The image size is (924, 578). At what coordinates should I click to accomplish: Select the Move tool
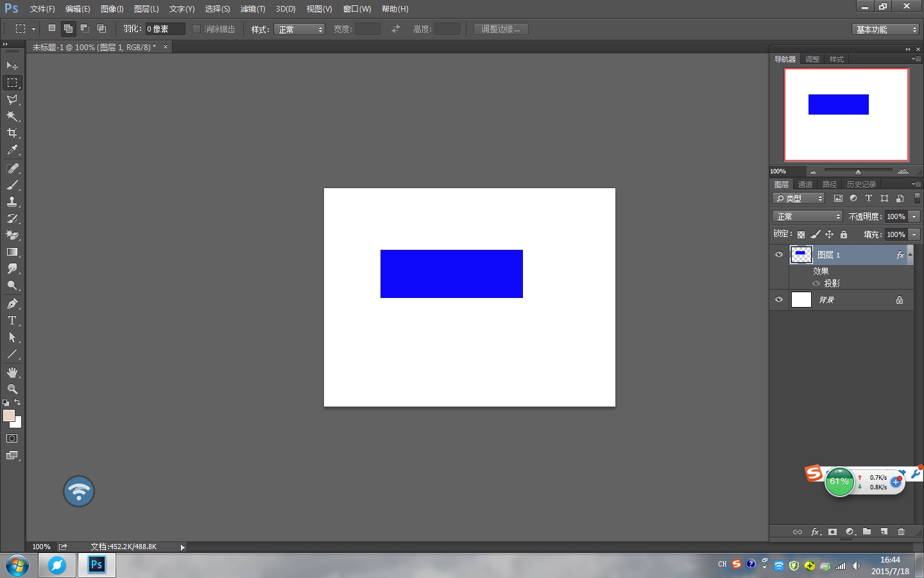[x=12, y=66]
